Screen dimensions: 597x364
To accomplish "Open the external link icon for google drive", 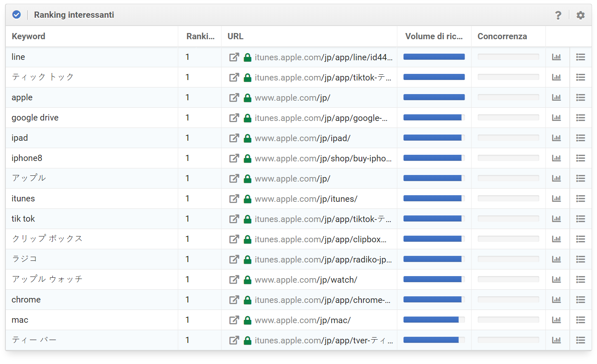I will (234, 118).
